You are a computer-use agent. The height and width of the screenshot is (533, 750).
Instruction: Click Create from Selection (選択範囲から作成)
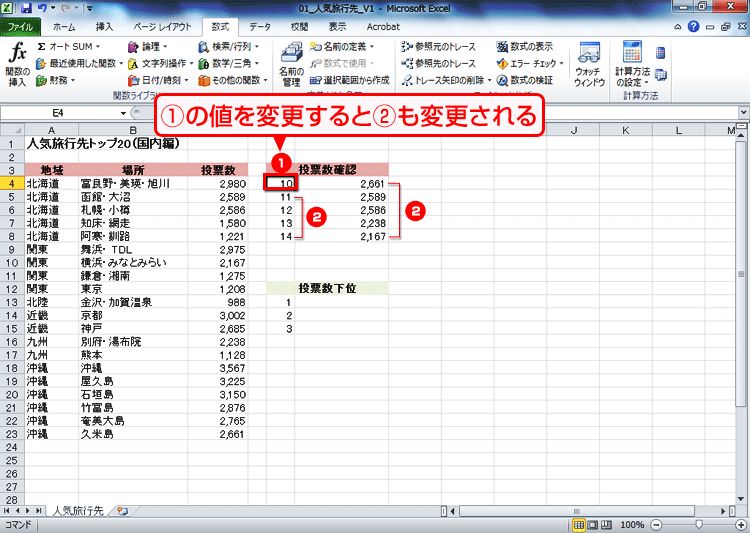349,80
